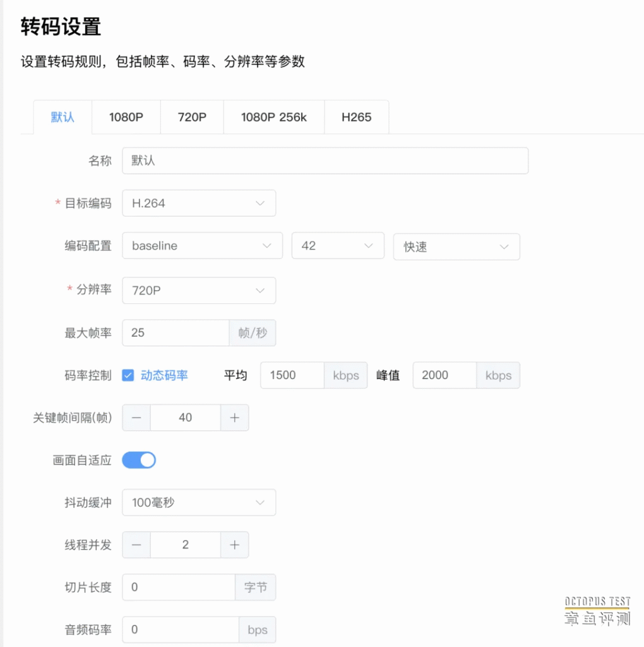Viewport: 644px width, 647px height.
Task: Open the 1080P tab
Action: 126,117
